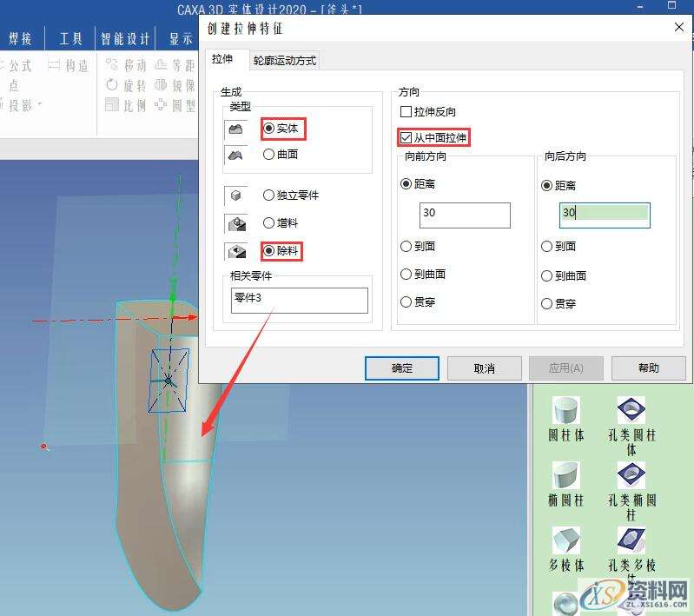The image size is (694, 616).
Task: Cancel the dialog with 取消
Action: click(484, 368)
